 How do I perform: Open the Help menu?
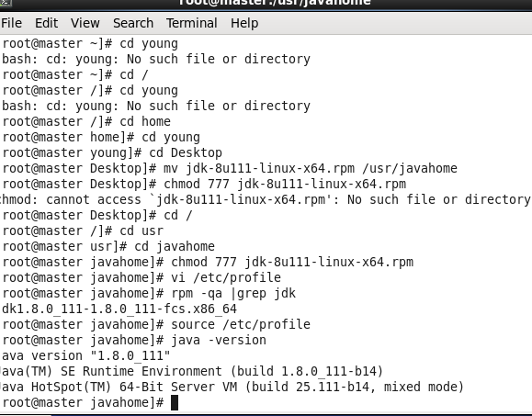[x=244, y=23]
